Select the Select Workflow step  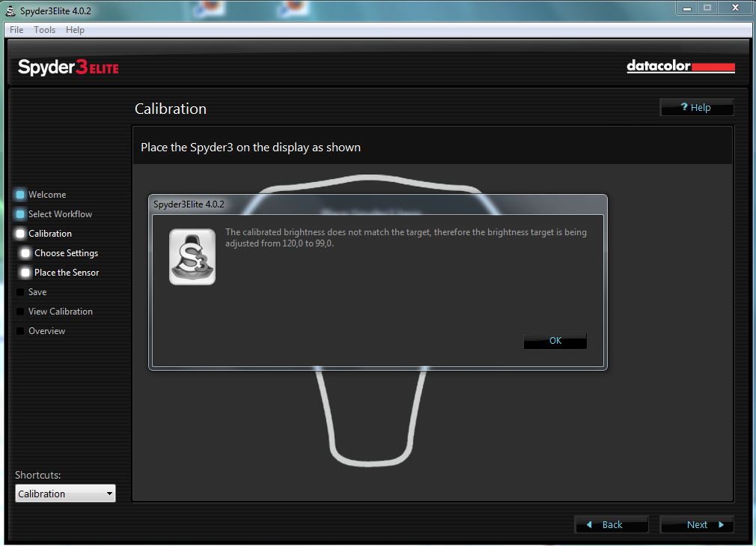(x=60, y=213)
